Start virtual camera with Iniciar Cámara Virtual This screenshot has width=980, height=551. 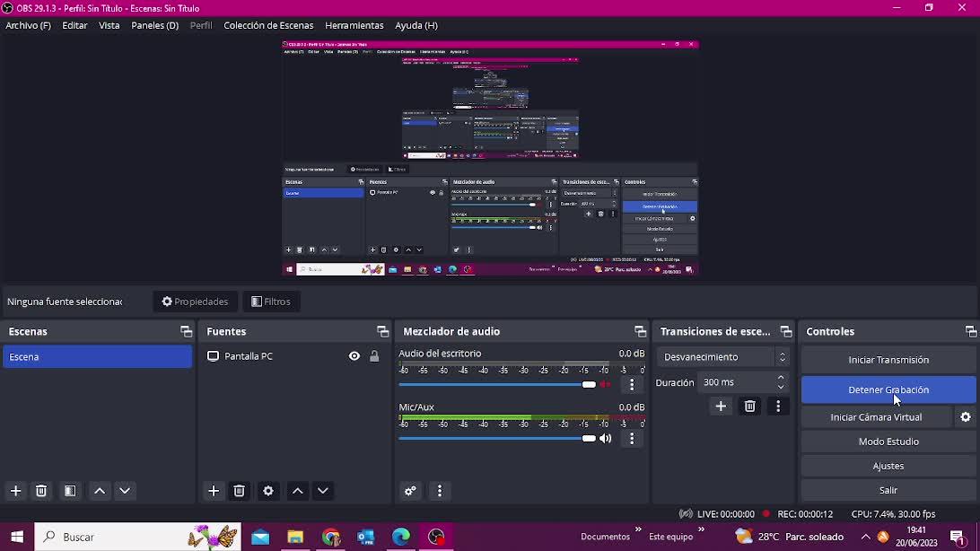876,417
